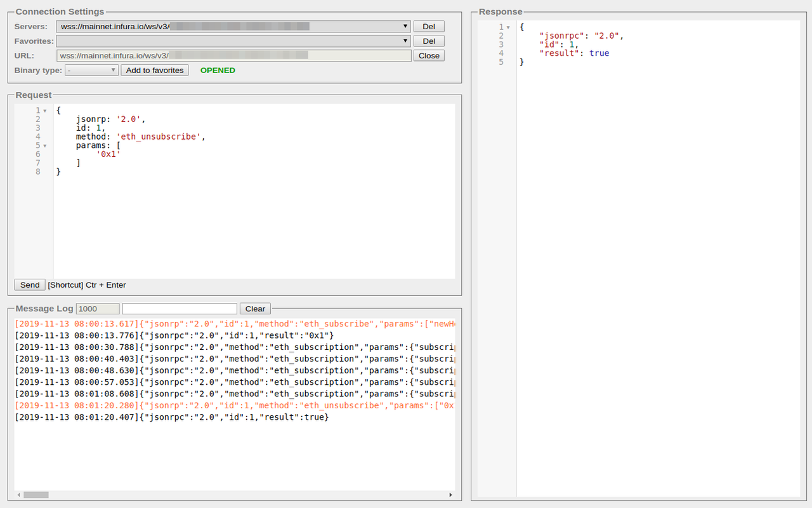Click the "jsonrpc": "2.0" line in response
Screen dimensions: 812x508
(582, 36)
